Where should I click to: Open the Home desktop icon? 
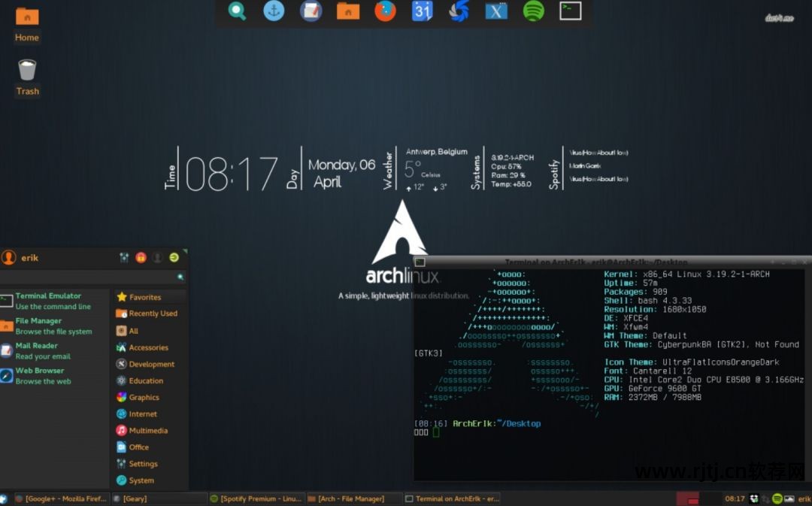pos(27,25)
